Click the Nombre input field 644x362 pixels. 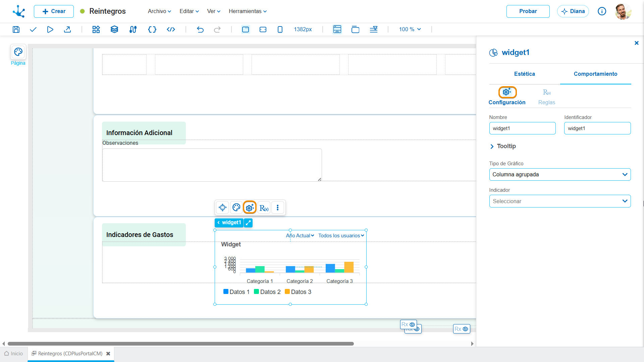click(522, 128)
